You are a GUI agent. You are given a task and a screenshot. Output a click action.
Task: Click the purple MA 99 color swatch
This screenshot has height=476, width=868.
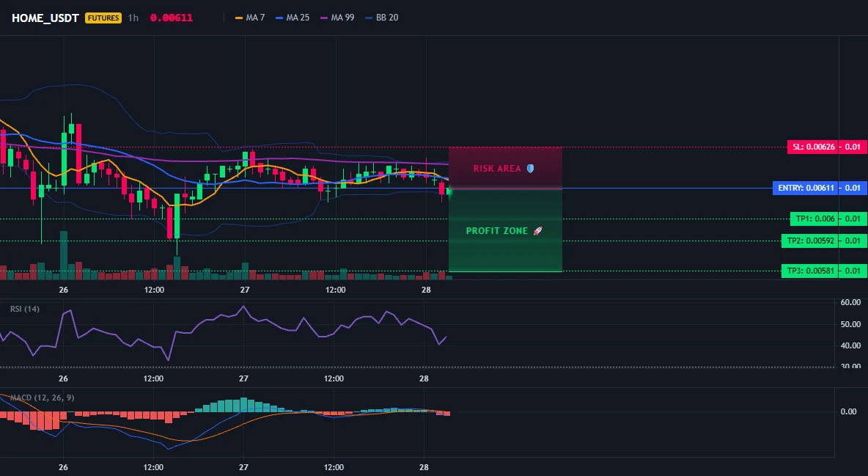click(x=324, y=18)
